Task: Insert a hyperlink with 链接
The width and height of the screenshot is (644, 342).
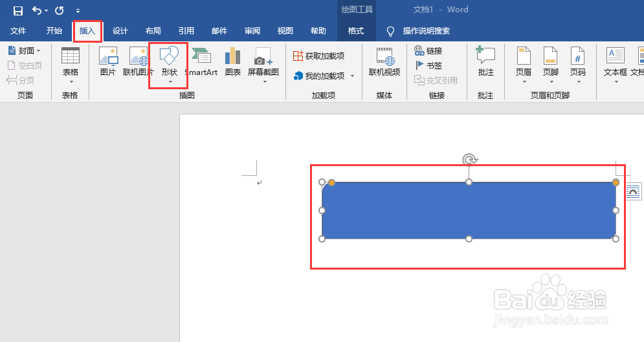Action: pos(428,51)
